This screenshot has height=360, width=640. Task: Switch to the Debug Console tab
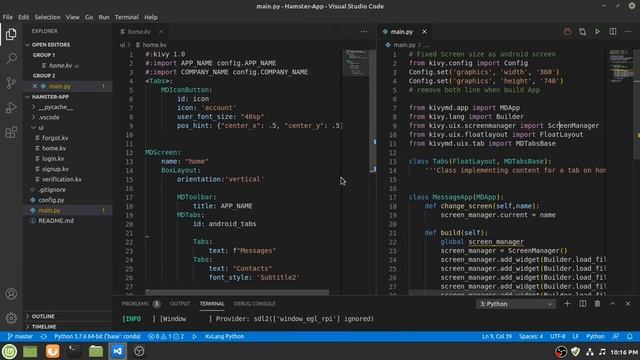254,304
